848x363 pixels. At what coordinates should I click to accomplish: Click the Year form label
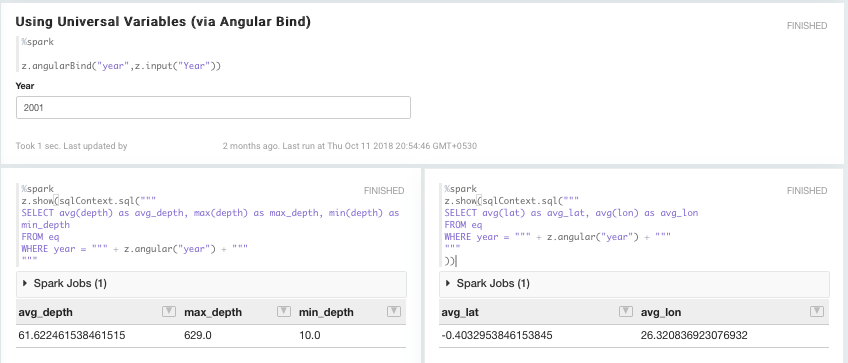coord(25,85)
